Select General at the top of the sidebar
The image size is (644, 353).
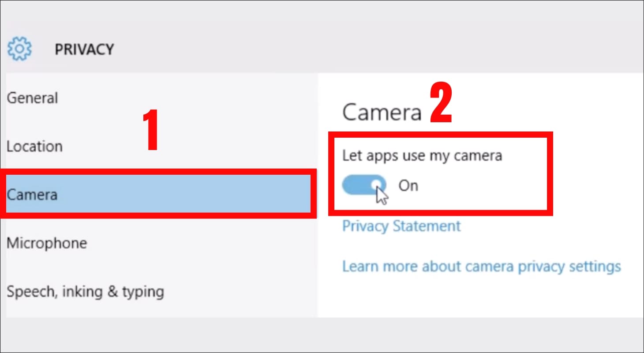32,98
